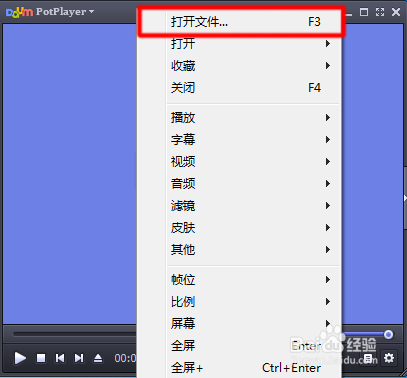
Task: Expand the 皮肤 submenu
Action: [x=239, y=228]
